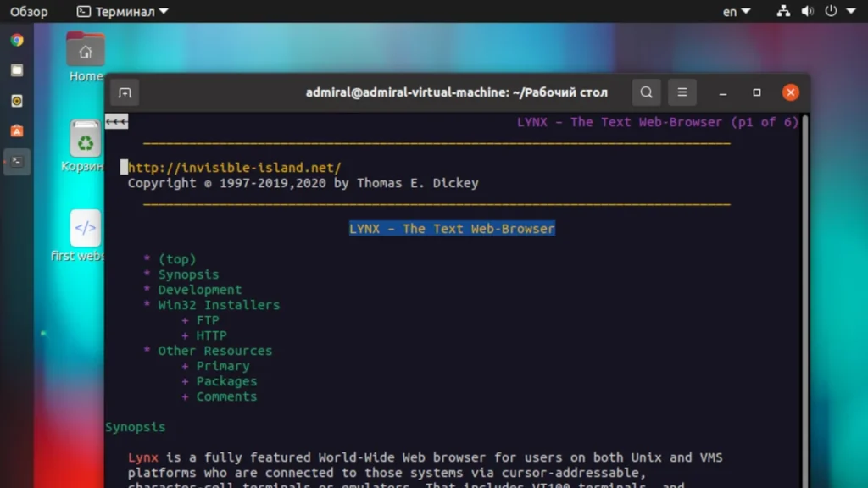Jump to the Win32 Installers link
Image resolution: width=868 pixels, height=488 pixels.
coord(219,305)
